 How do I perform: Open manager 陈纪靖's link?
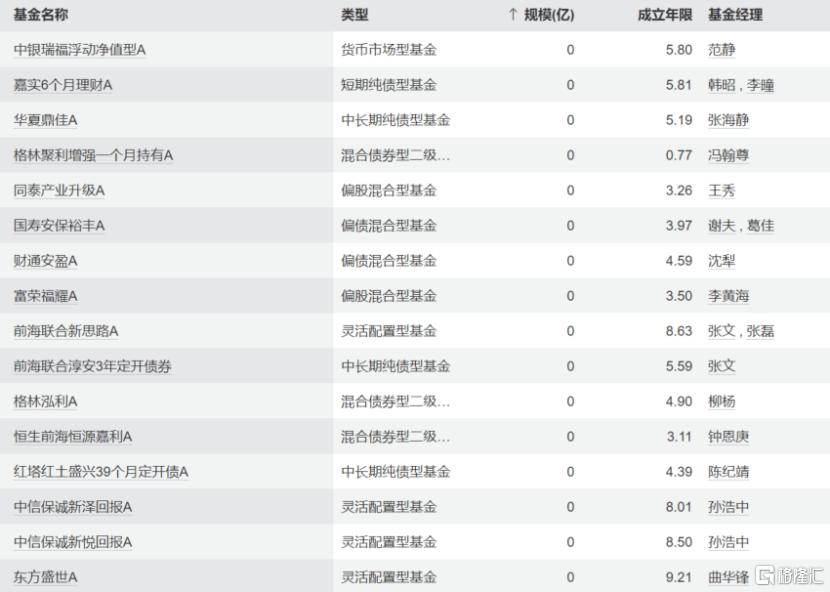728,472
